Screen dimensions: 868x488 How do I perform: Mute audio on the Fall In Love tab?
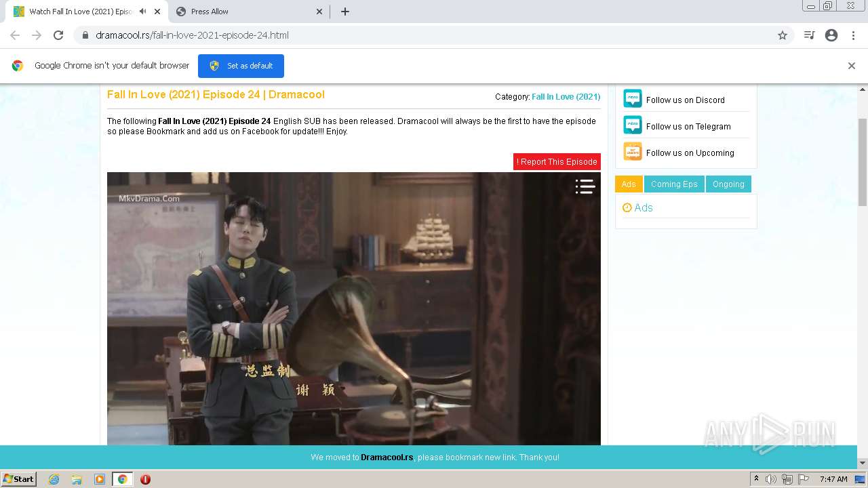point(142,12)
